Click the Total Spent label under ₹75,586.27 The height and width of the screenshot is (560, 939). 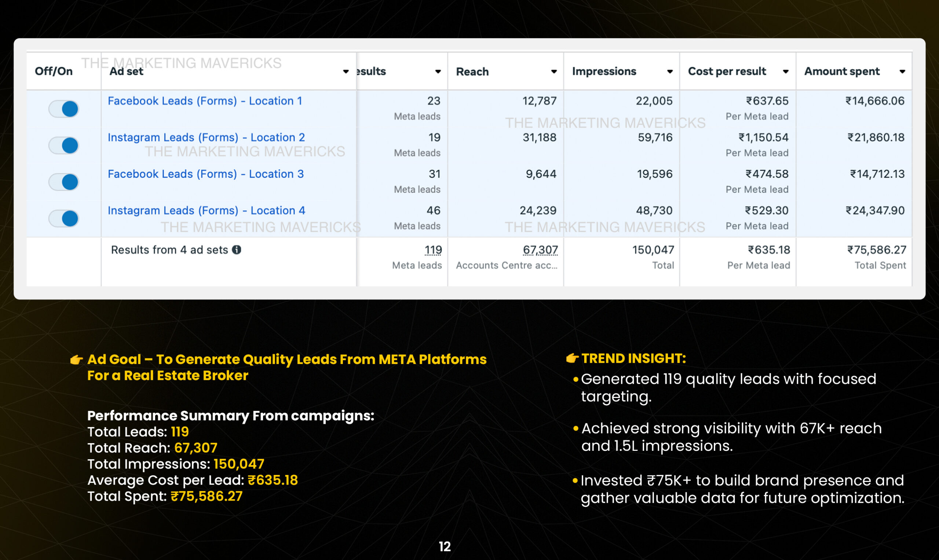tap(880, 266)
